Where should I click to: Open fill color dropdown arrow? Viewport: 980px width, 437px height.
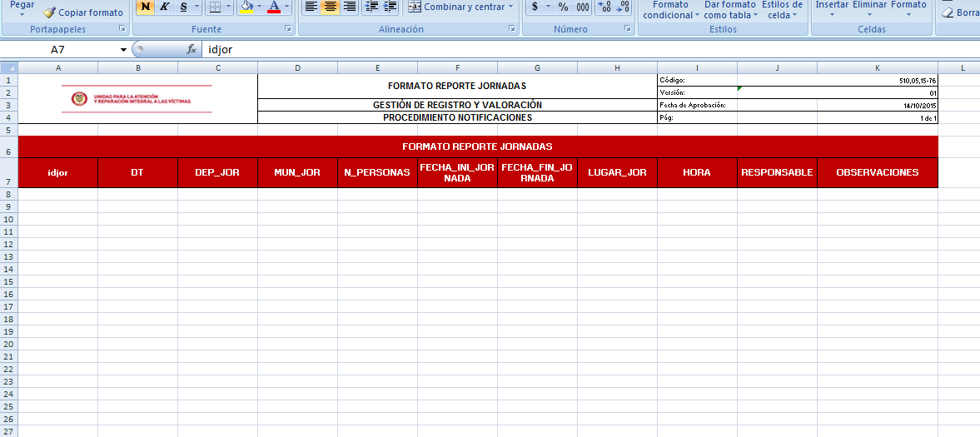[259, 7]
